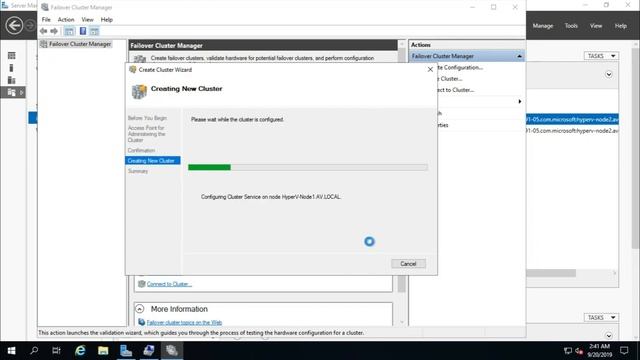Viewport: 640px width, 360px height.
Task: Open the volume icon in system tray
Action: (579, 351)
